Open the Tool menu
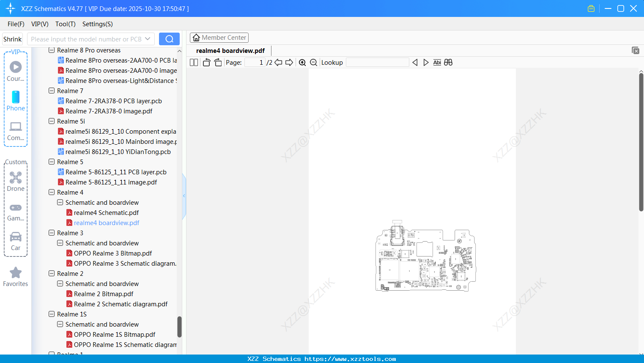 pyautogui.click(x=65, y=24)
